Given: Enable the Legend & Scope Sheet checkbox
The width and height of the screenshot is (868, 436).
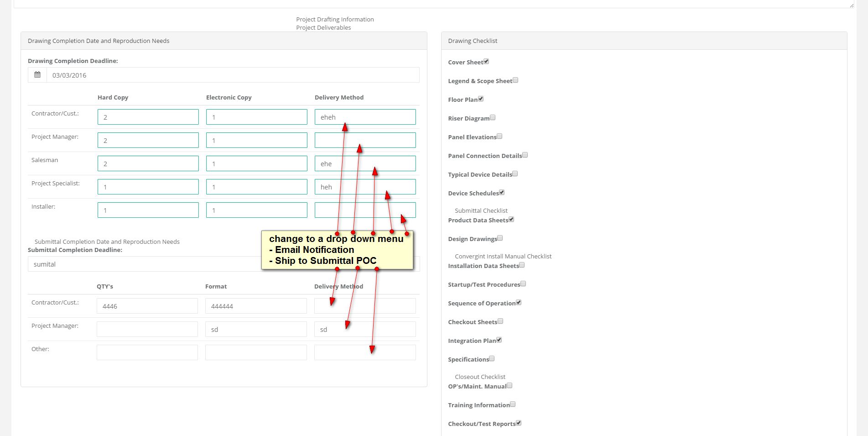Looking at the screenshot, I should tap(515, 80).
